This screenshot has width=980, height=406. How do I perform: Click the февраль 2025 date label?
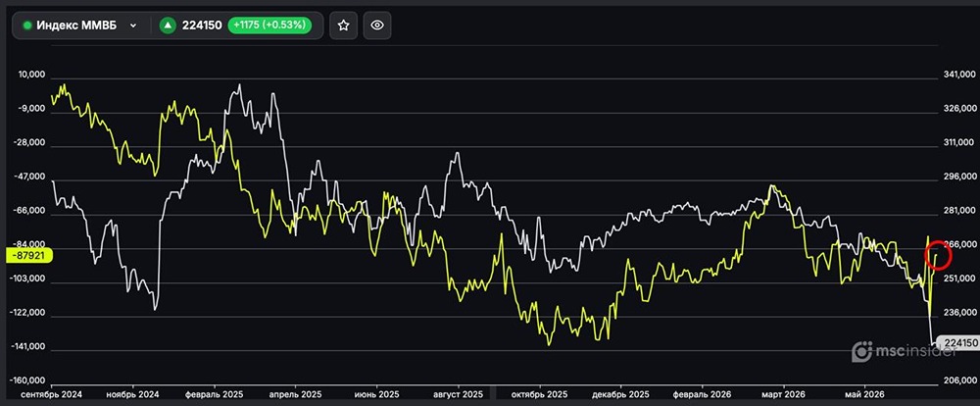click(214, 395)
